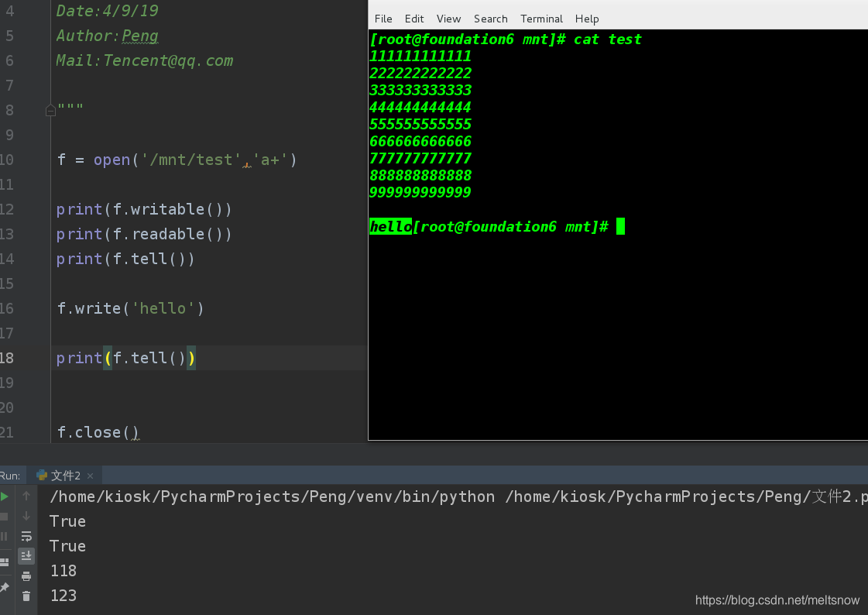Open the terminal File menu

[383, 19]
